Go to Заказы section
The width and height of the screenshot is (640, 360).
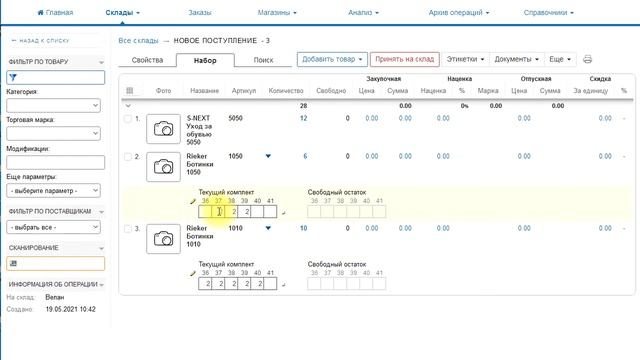tap(200, 13)
